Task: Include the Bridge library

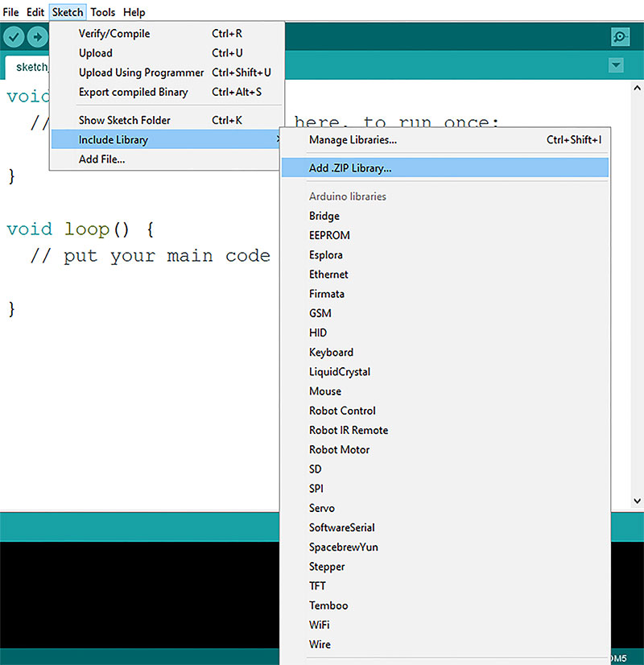Action: pyautogui.click(x=445, y=216)
